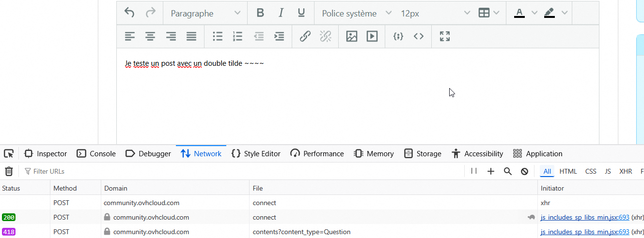The width and height of the screenshot is (644, 238).
Task: Open the source code editor icon
Action: click(x=419, y=36)
